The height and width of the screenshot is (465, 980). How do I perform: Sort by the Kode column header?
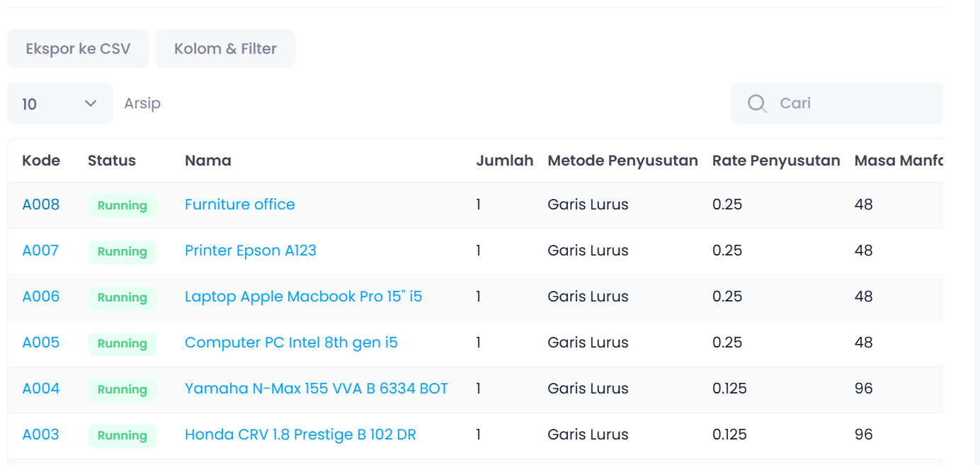pos(41,161)
